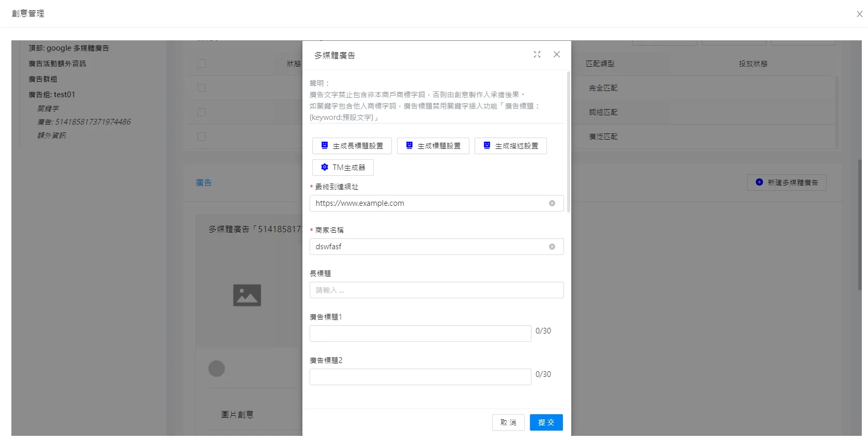Image resolution: width=868 pixels, height=440 pixels.
Task: Open the TM生成器 tool
Action: pos(343,168)
